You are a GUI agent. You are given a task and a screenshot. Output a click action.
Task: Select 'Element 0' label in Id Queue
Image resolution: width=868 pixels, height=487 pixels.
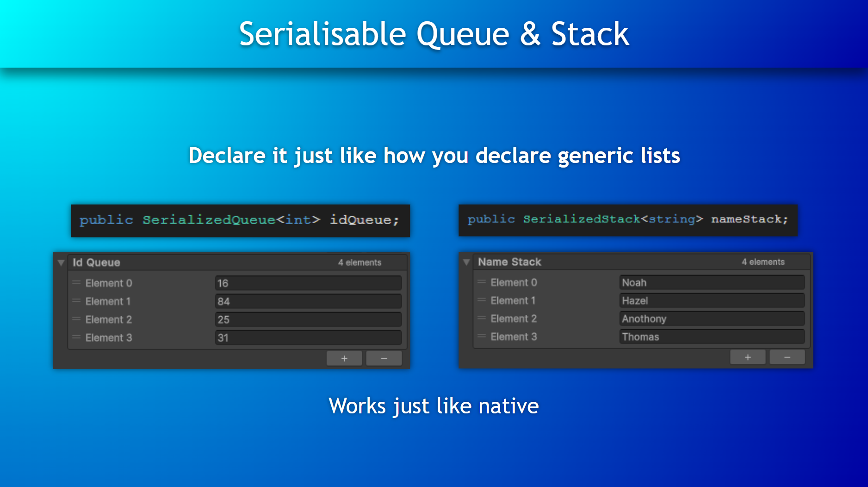point(109,283)
